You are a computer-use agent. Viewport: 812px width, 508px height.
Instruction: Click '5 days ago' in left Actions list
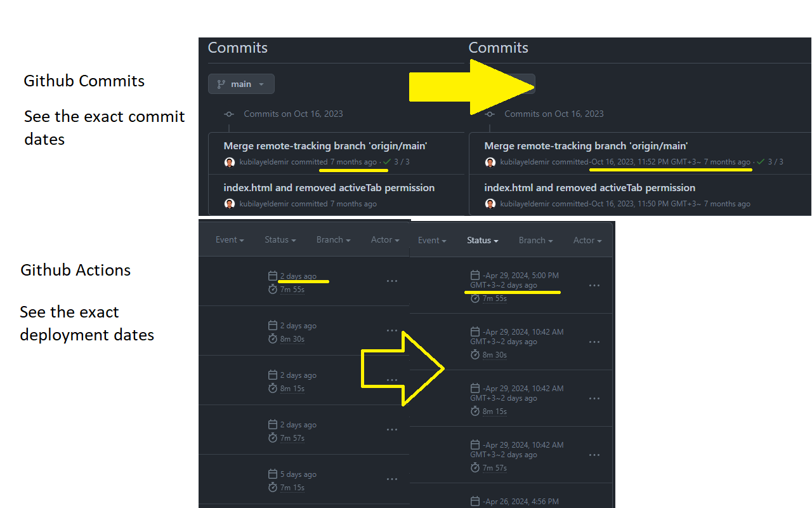(x=298, y=474)
